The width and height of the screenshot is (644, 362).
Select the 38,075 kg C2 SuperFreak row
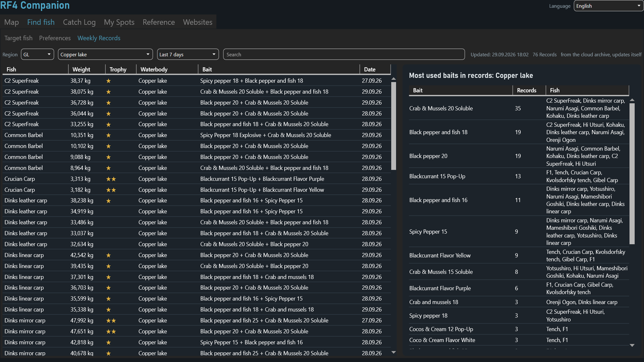(197, 92)
